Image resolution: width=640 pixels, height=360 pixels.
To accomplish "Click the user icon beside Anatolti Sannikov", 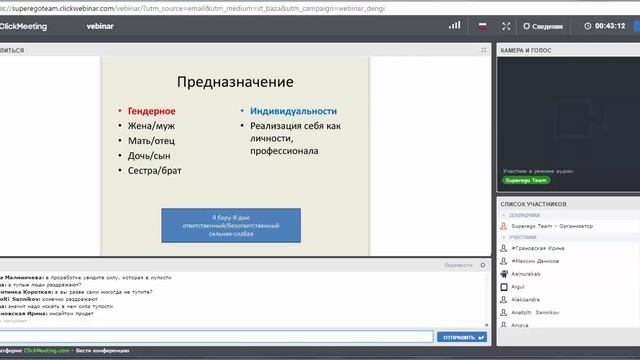I will [x=504, y=312].
